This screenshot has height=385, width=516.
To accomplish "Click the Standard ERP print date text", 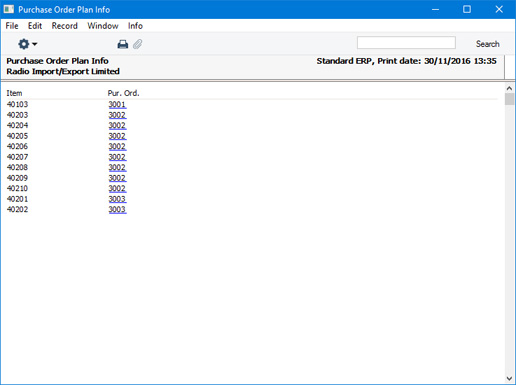I will (406, 61).
